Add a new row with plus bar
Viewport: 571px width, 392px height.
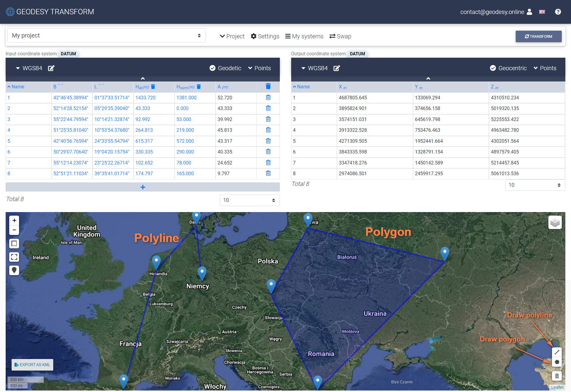click(x=143, y=187)
